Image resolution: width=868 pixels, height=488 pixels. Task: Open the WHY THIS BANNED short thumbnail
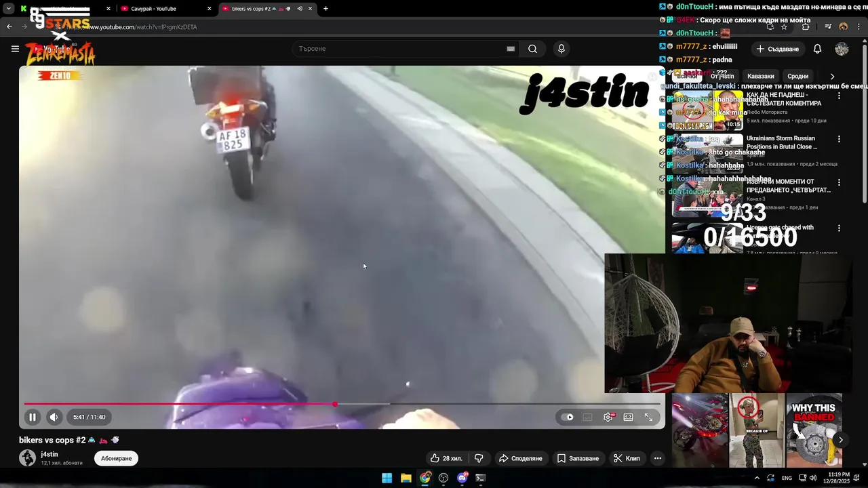click(x=814, y=430)
